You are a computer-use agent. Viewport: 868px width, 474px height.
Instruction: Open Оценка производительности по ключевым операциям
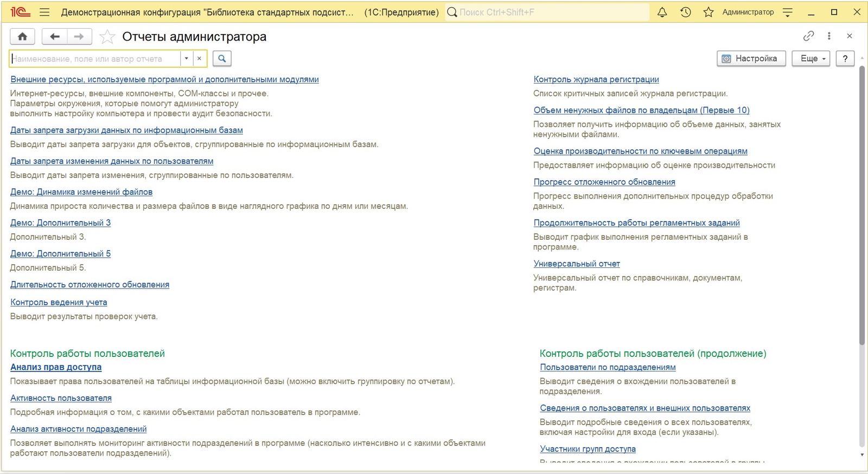pyautogui.click(x=640, y=151)
